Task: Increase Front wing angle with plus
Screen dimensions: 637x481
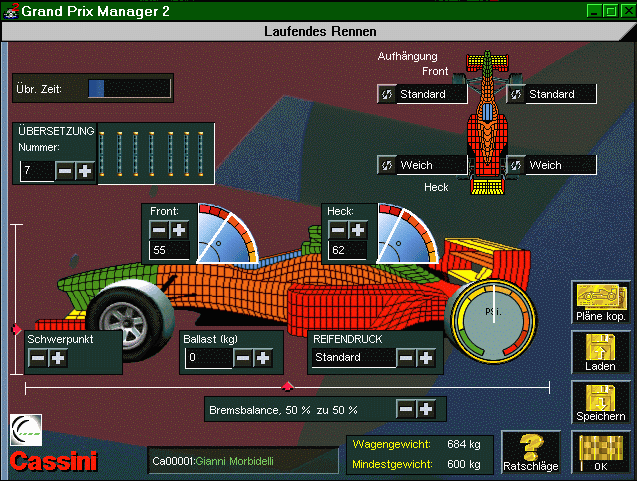Action: [x=179, y=230]
